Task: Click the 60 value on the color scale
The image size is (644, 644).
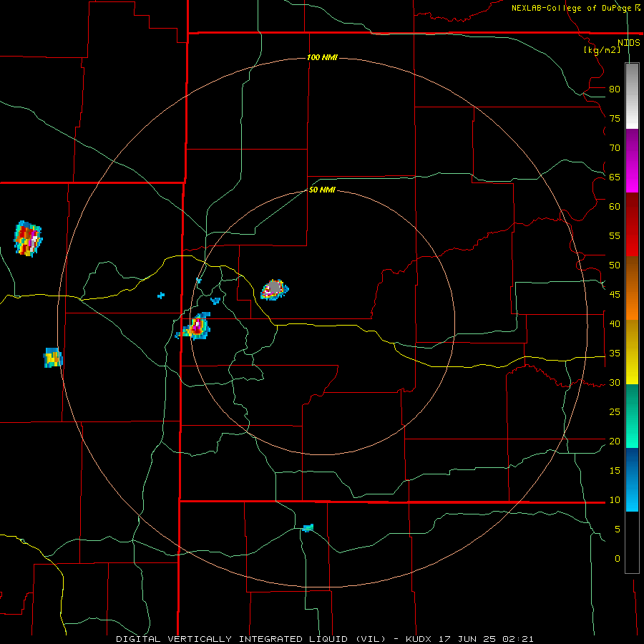Action: pyautogui.click(x=615, y=206)
